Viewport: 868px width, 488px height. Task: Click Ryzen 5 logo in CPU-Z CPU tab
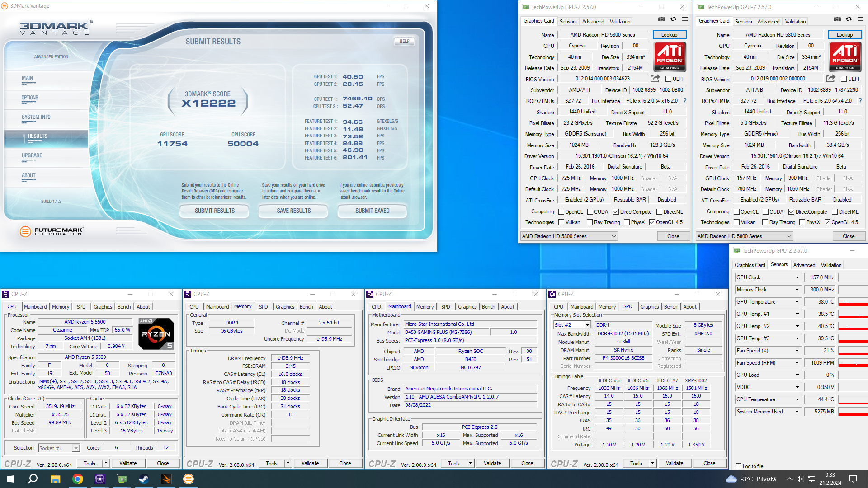156,334
